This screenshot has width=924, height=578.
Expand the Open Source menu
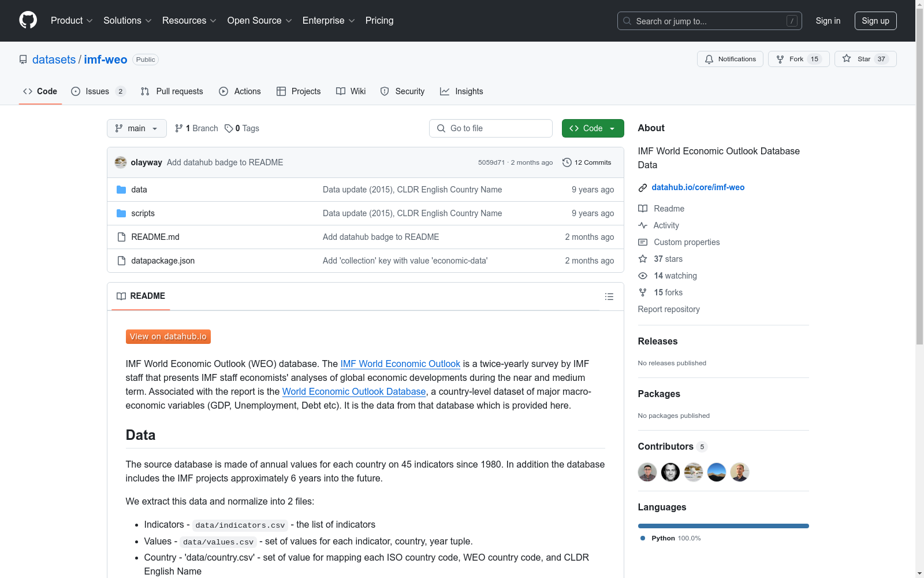tap(259, 20)
